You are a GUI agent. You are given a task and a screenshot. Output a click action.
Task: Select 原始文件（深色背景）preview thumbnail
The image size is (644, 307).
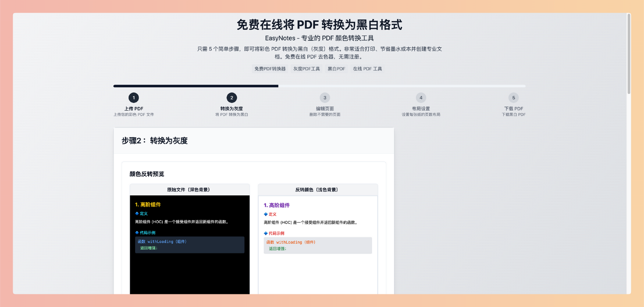(190, 245)
